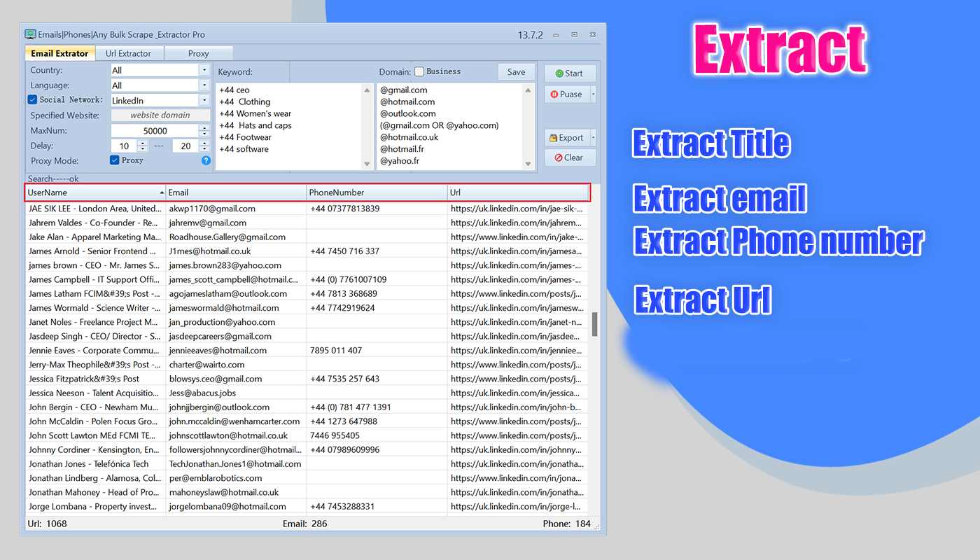Click the Email column header
The width and height of the screenshot is (980, 560).
tap(236, 192)
